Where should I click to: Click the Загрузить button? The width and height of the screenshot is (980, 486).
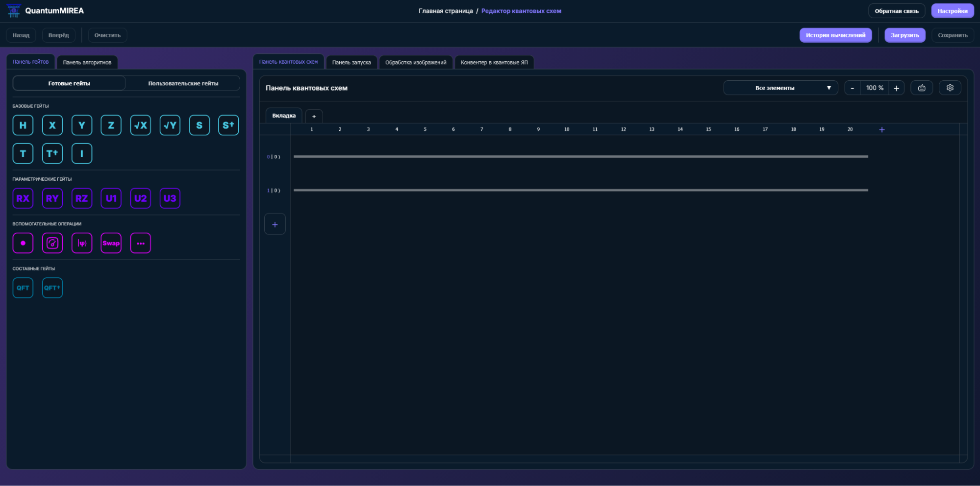point(905,35)
